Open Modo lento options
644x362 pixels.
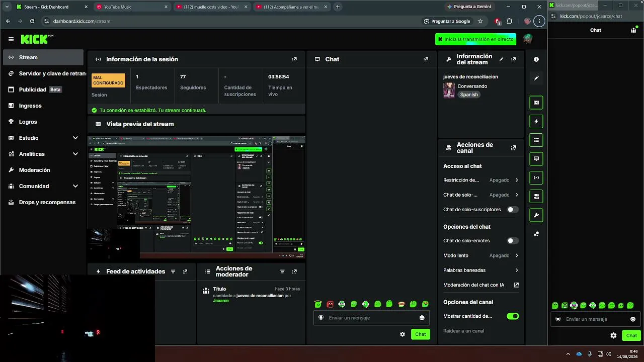[x=481, y=255]
